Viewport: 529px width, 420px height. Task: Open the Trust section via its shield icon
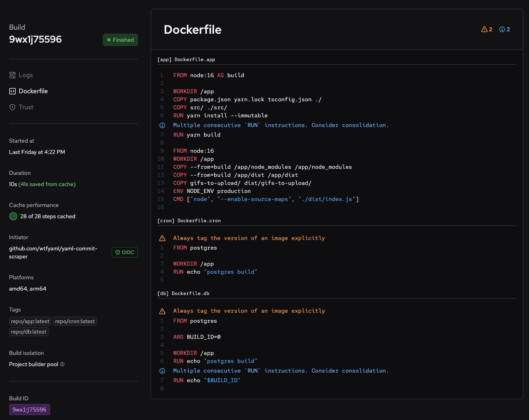[x=12, y=107]
